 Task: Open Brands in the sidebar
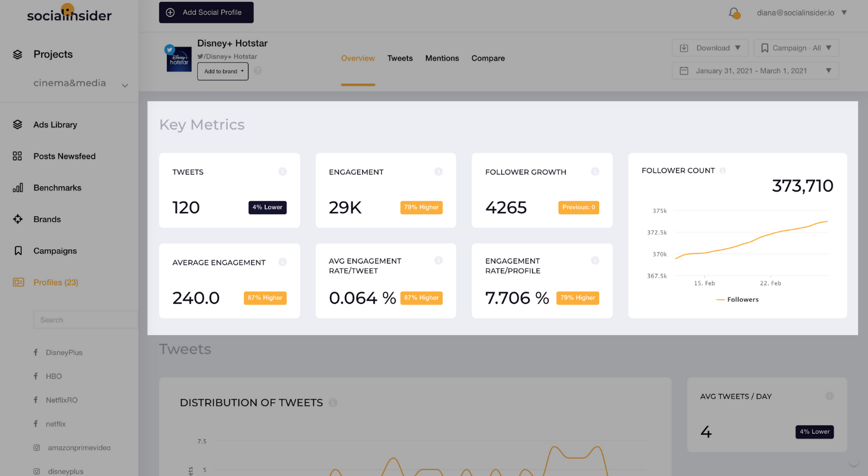tap(47, 219)
